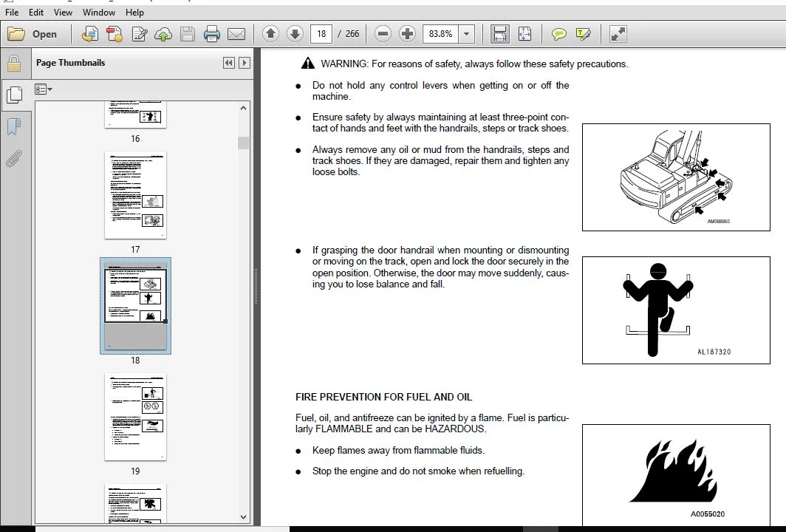This screenshot has height=532, width=786.
Task: Select page 18 thumbnail
Action: pos(135,306)
